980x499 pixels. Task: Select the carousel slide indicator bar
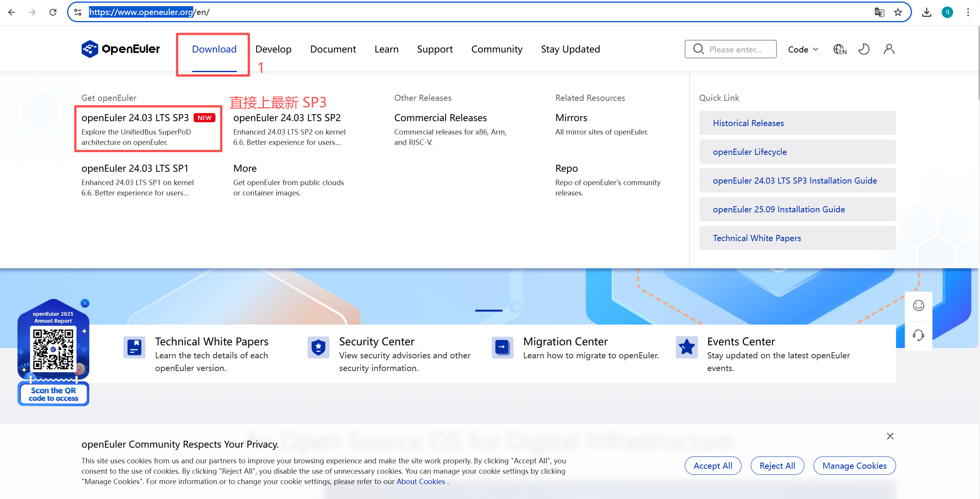click(x=488, y=310)
